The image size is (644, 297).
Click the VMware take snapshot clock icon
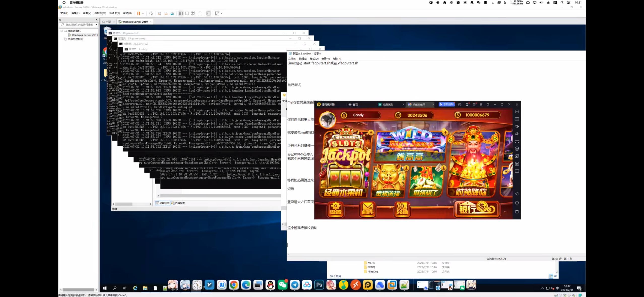tap(159, 13)
